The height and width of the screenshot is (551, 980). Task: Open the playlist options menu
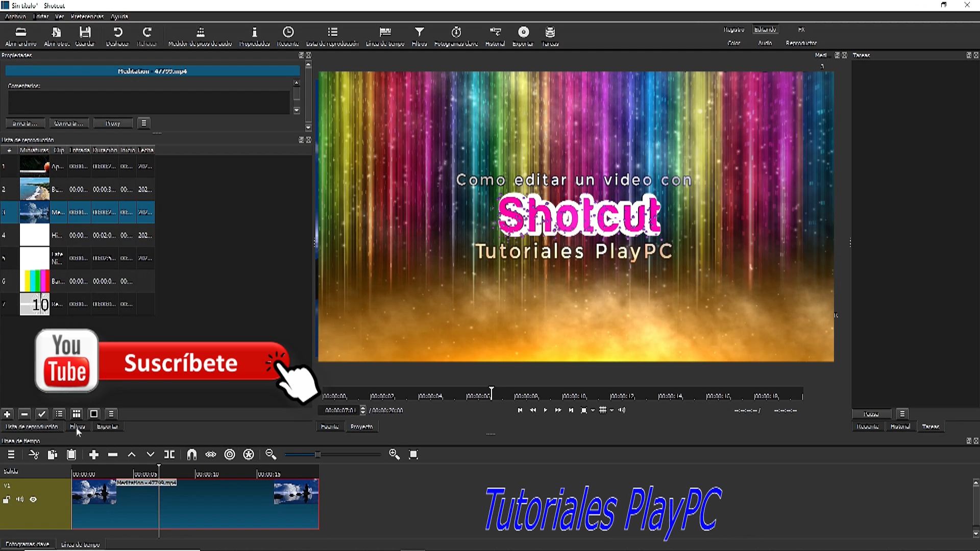111,414
